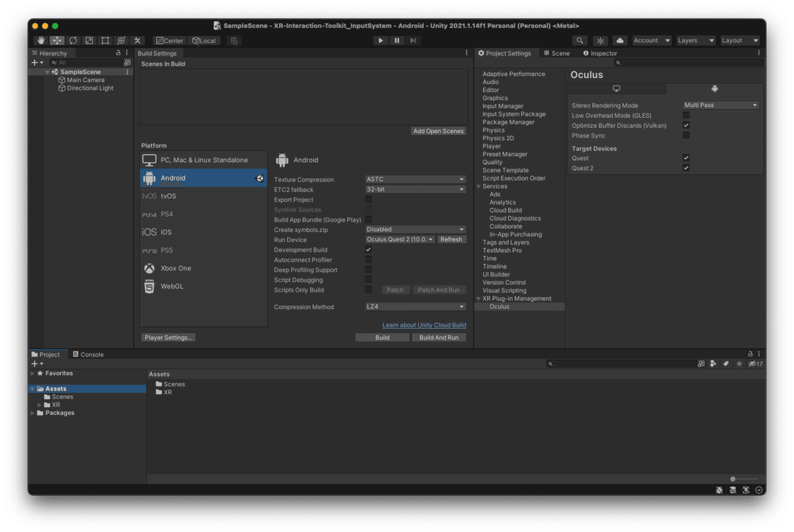Select PS4 platform row

(x=203, y=214)
